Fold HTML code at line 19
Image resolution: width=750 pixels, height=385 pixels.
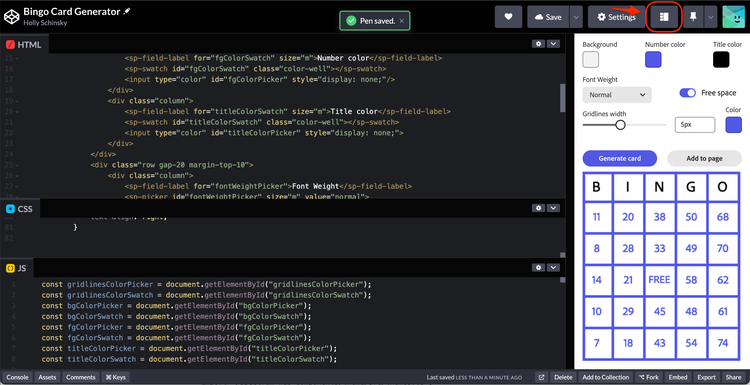(x=17, y=101)
